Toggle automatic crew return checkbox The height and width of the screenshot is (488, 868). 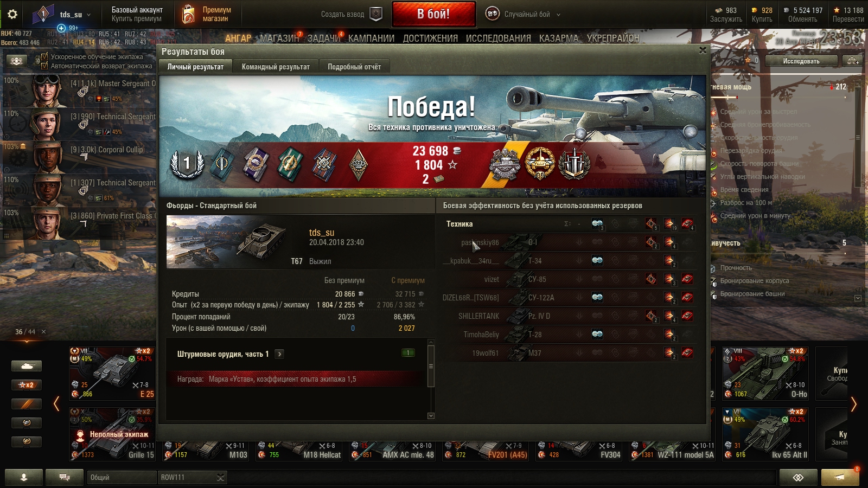pos(45,66)
